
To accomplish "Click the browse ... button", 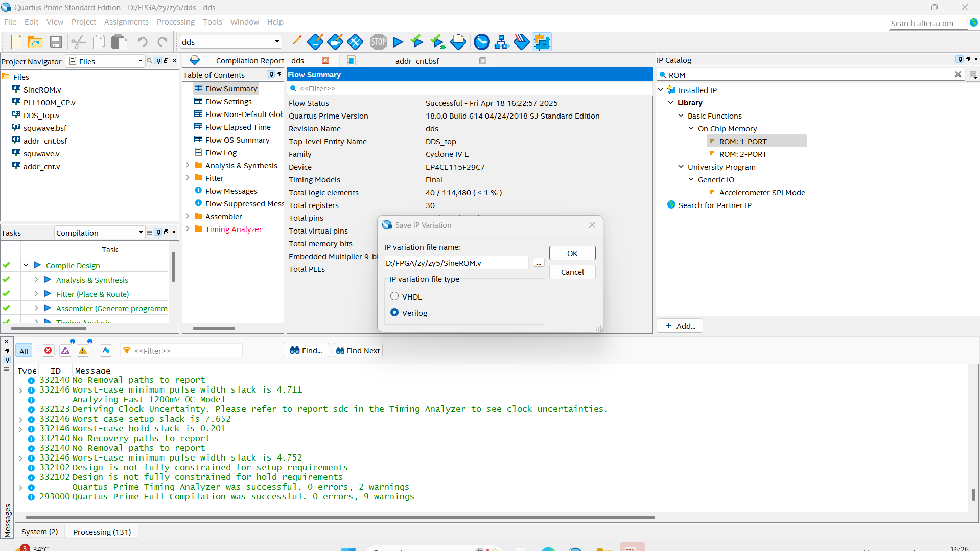I will coord(539,263).
